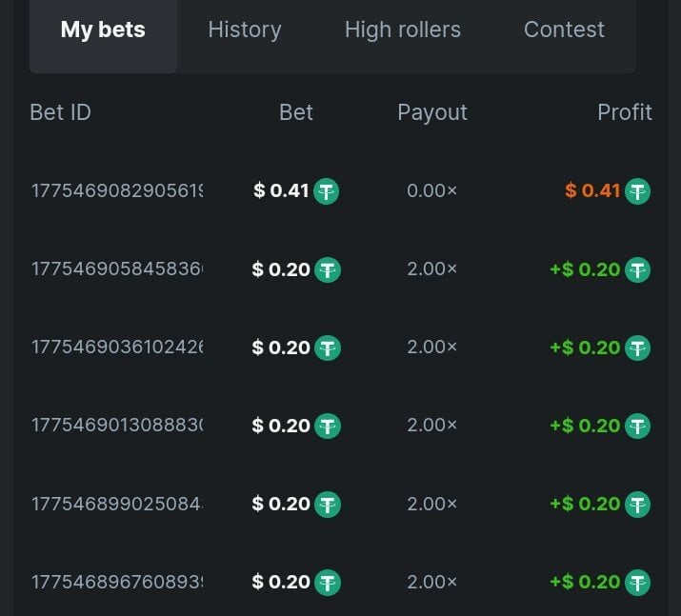Open the History tab

[245, 30]
